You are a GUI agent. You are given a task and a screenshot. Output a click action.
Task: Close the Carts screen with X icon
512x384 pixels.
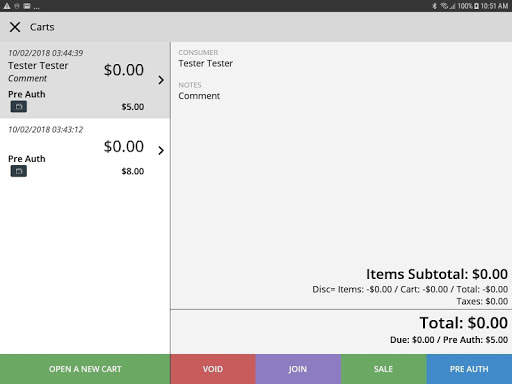tap(15, 27)
